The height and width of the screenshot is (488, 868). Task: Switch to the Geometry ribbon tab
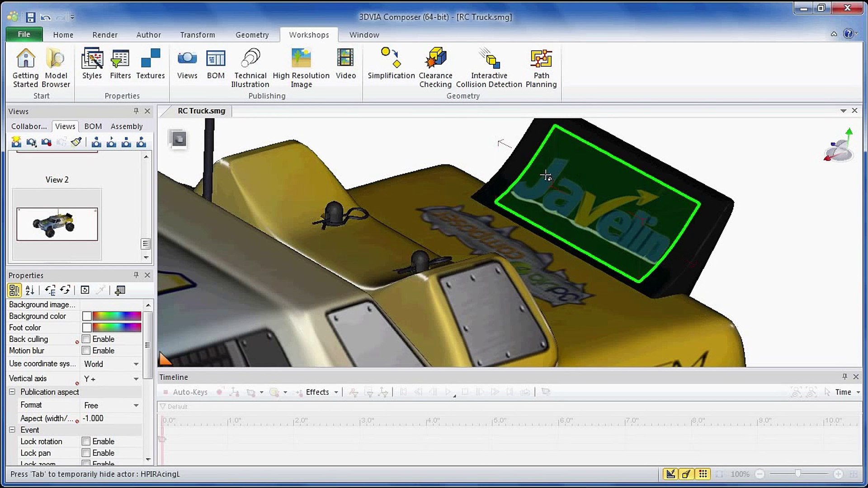[252, 35]
